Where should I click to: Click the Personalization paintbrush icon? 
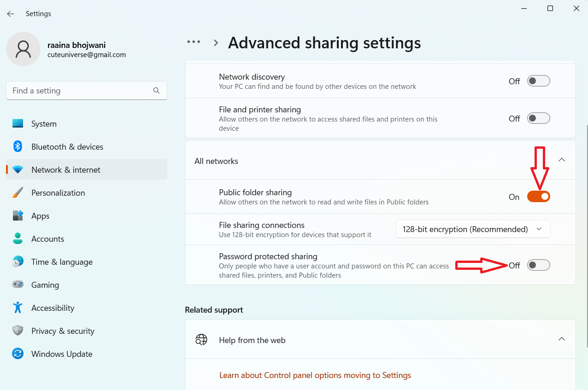coord(18,192)
